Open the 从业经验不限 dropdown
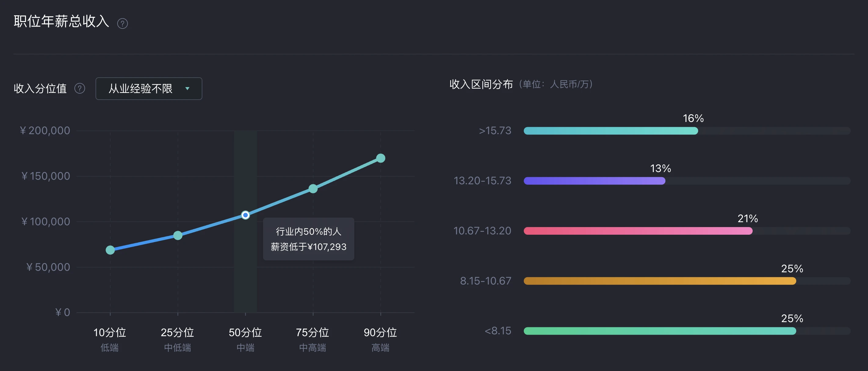The image size is (868, 371). click(x=149, y=89)
